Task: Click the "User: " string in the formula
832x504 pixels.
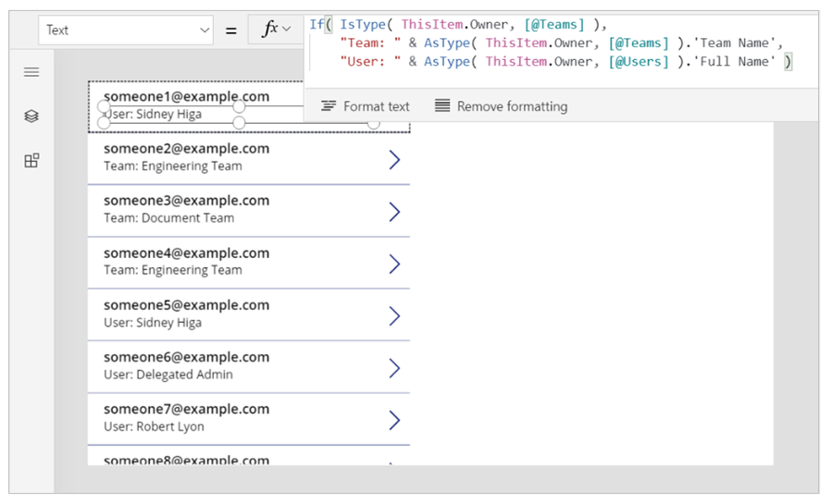Action: point(370,61)
